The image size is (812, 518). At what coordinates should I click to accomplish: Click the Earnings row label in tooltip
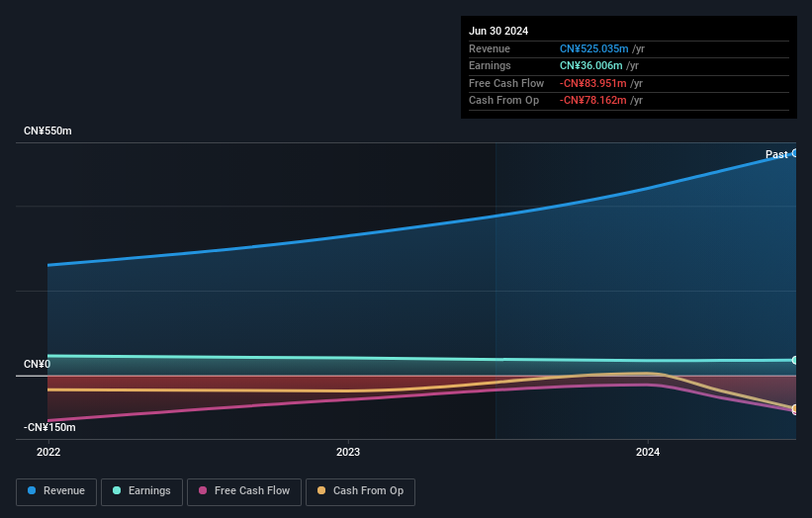[x=490, y=65]
